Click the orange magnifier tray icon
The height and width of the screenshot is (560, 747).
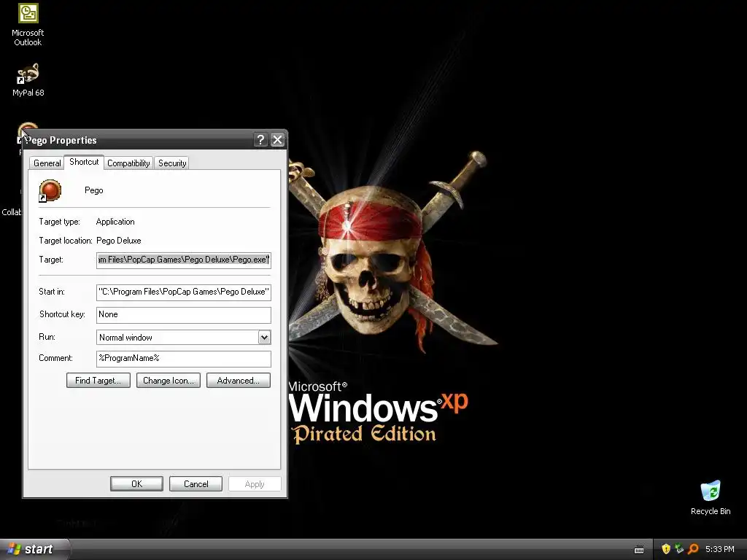pyautogui.click(x=693, y=549)
